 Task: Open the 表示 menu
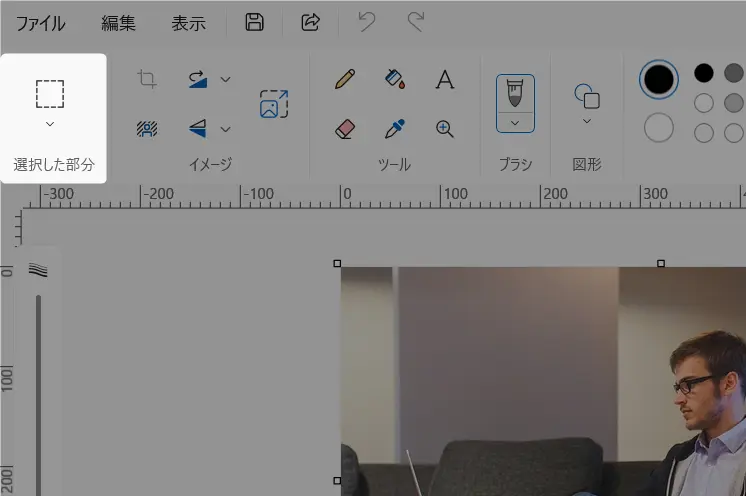pyautogui.click(x=188, y=23)
